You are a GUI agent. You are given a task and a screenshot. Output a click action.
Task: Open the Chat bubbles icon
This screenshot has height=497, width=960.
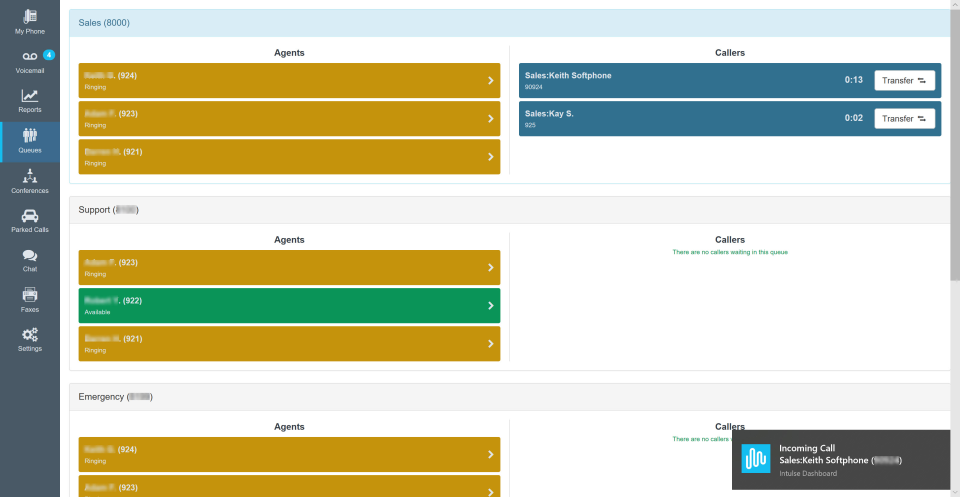(x=29, y=256)
